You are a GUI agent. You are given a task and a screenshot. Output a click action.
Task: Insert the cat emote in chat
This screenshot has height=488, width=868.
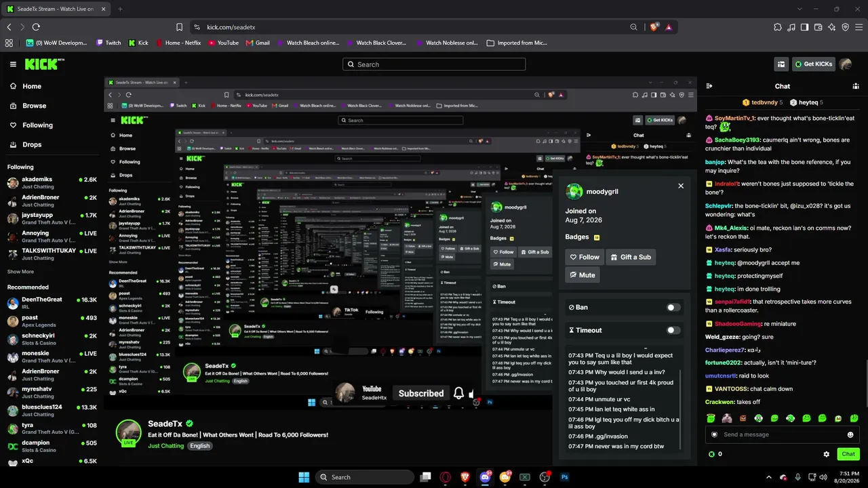click(727, 418)
